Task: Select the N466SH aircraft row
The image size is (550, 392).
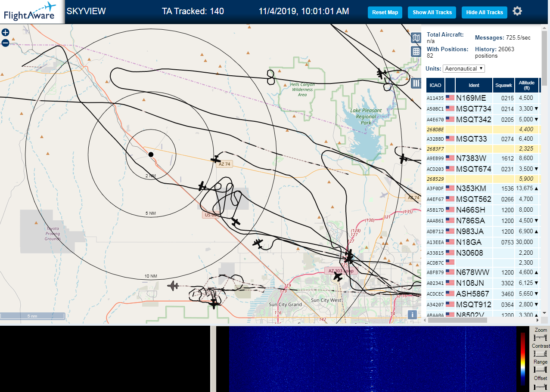Action: pos(482,210)
